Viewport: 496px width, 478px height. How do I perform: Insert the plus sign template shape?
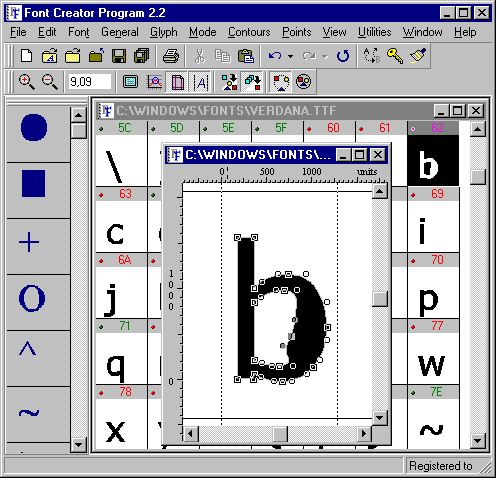point(29,242)
